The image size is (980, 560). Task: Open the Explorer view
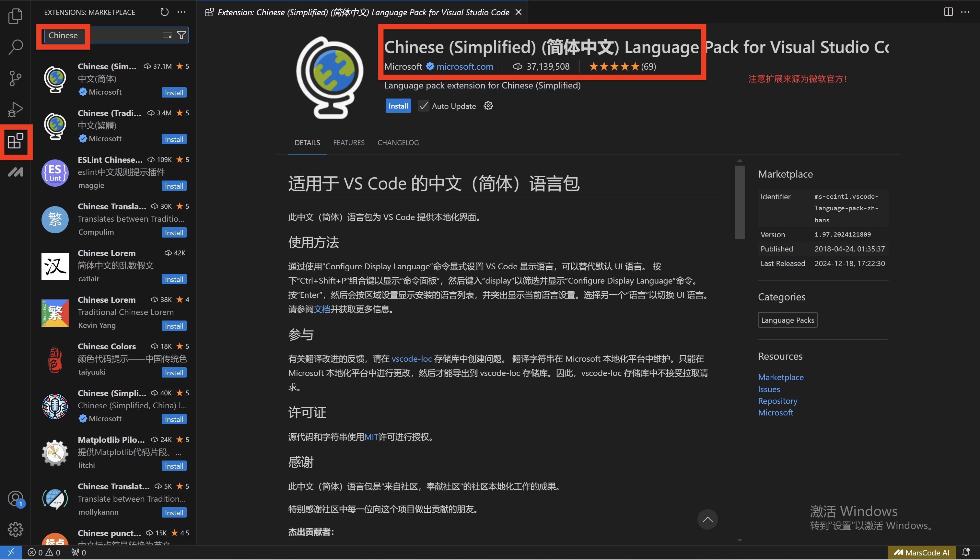coord(15,16)
